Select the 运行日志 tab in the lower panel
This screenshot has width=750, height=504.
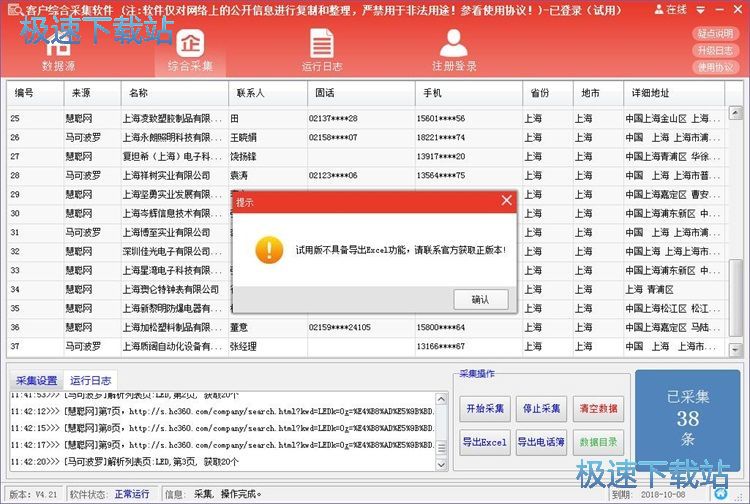[91, 381]
